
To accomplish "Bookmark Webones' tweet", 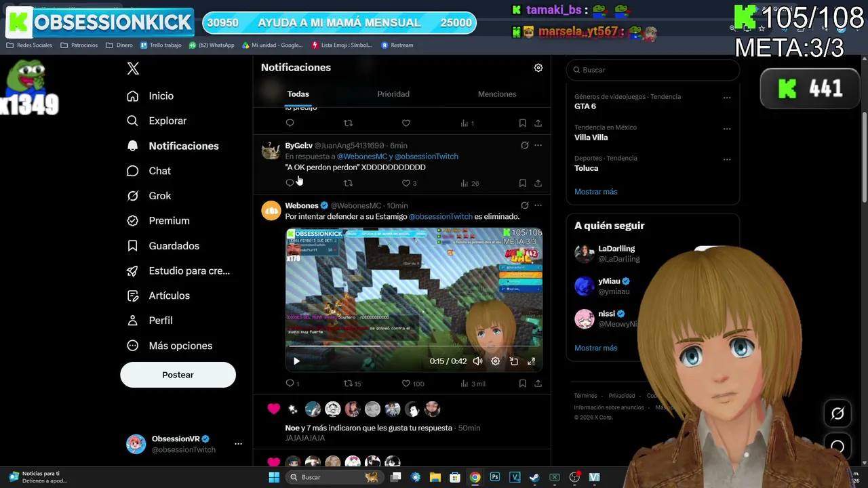I will (522, 384).
